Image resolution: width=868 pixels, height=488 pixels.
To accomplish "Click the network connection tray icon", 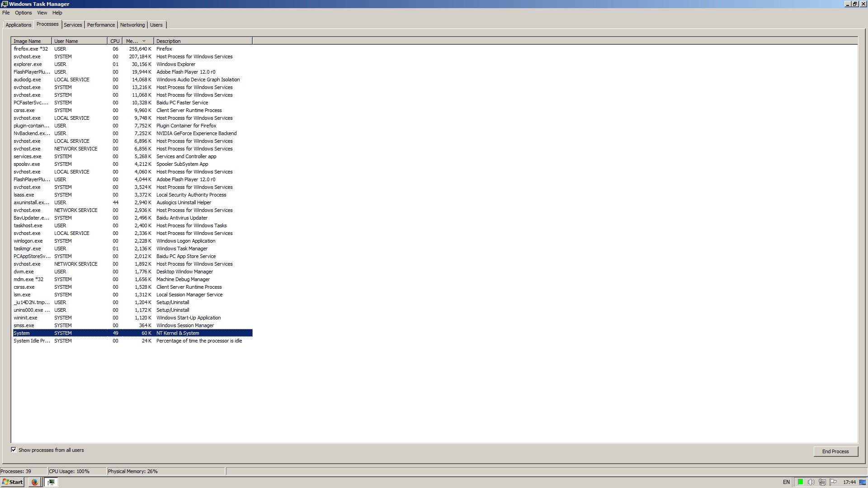I will tap(822, 482).
